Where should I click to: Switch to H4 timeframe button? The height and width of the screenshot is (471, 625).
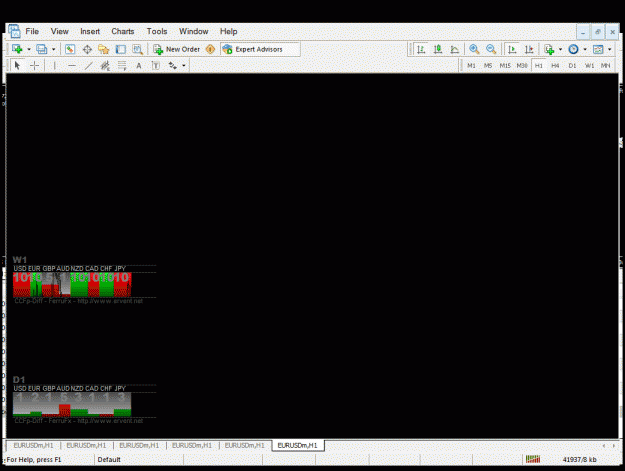click(x=555, y=65)
